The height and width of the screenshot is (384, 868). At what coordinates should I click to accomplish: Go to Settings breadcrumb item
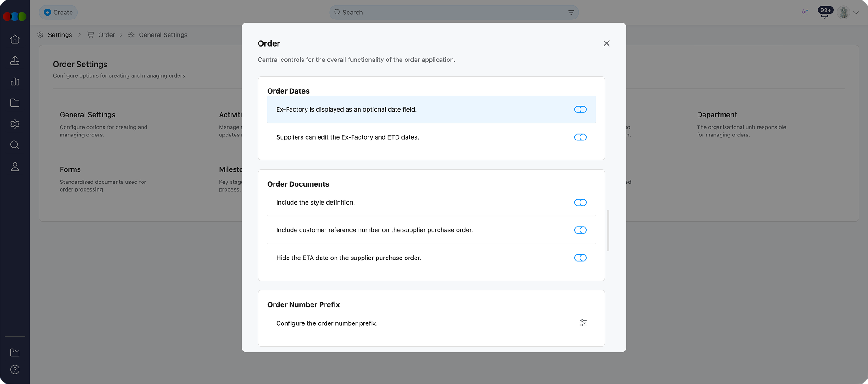60,35
